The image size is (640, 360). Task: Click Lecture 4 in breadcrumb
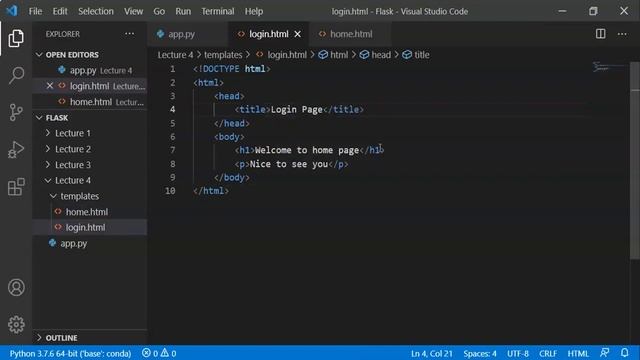click(176, 55)
